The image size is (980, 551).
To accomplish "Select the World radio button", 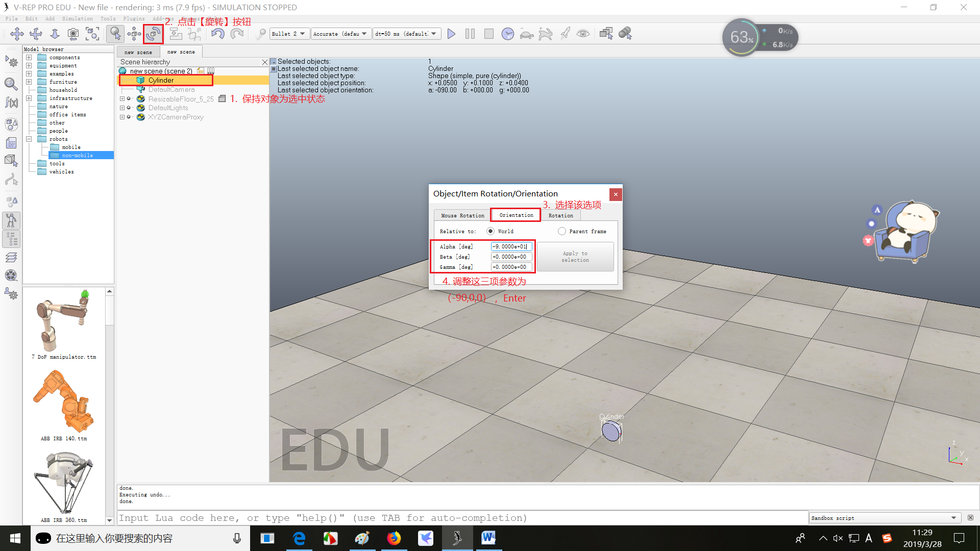I will pos(491,231).
